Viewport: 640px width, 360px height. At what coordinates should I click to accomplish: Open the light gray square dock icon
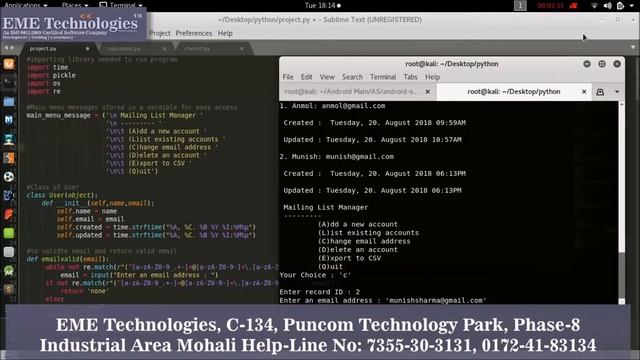[9, 252]
